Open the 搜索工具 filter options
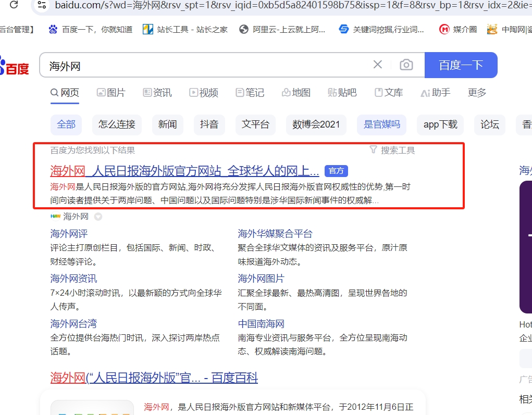This screenshot has height=415, width=532. click(x=392, y=150)
